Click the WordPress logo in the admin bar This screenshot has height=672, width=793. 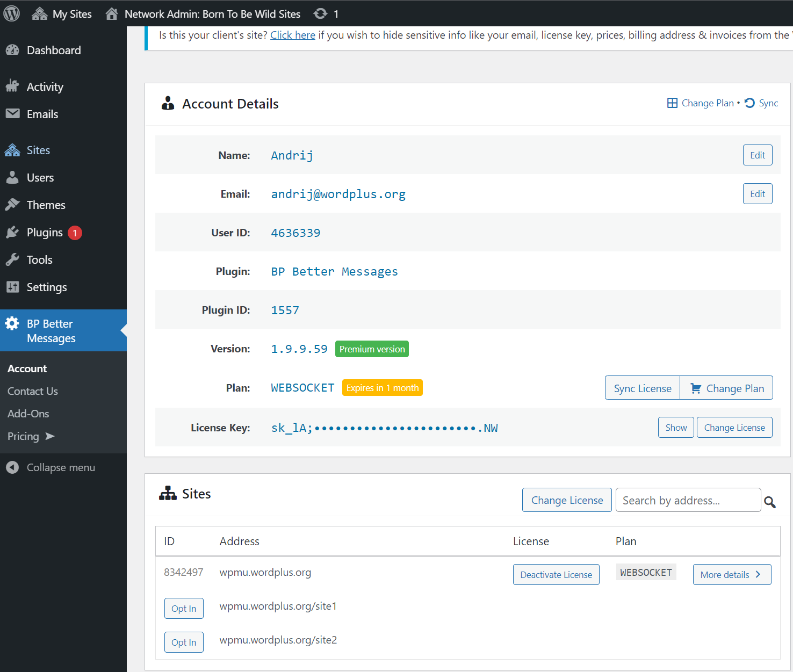pos(12,13)
